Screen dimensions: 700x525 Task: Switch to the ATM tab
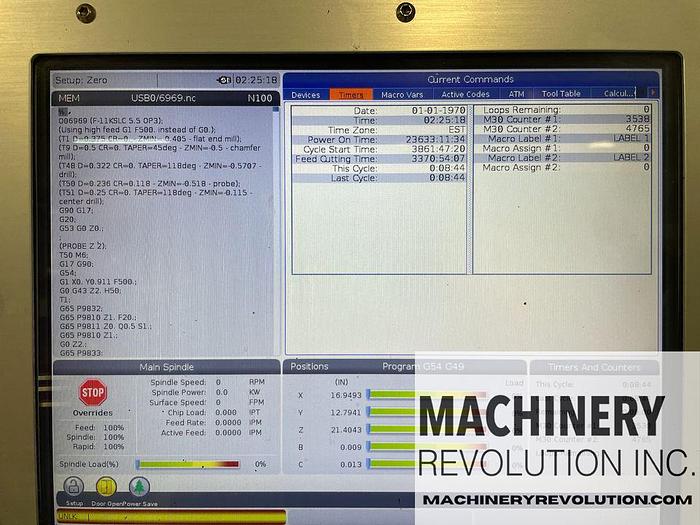click(x=516, y=94)
